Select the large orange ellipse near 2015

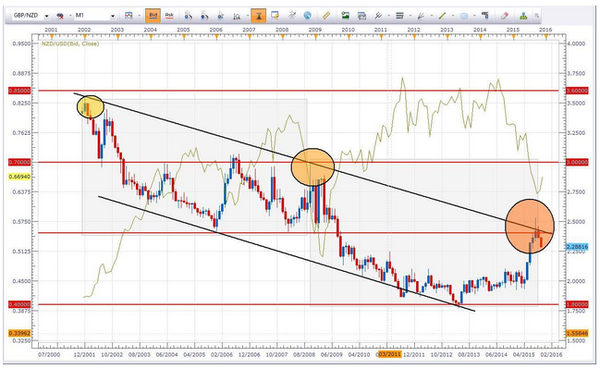(x=530, y=226)
